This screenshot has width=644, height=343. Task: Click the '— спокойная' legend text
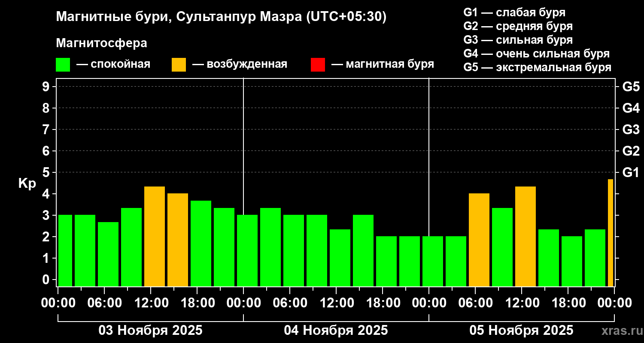(x=113, y=64)
